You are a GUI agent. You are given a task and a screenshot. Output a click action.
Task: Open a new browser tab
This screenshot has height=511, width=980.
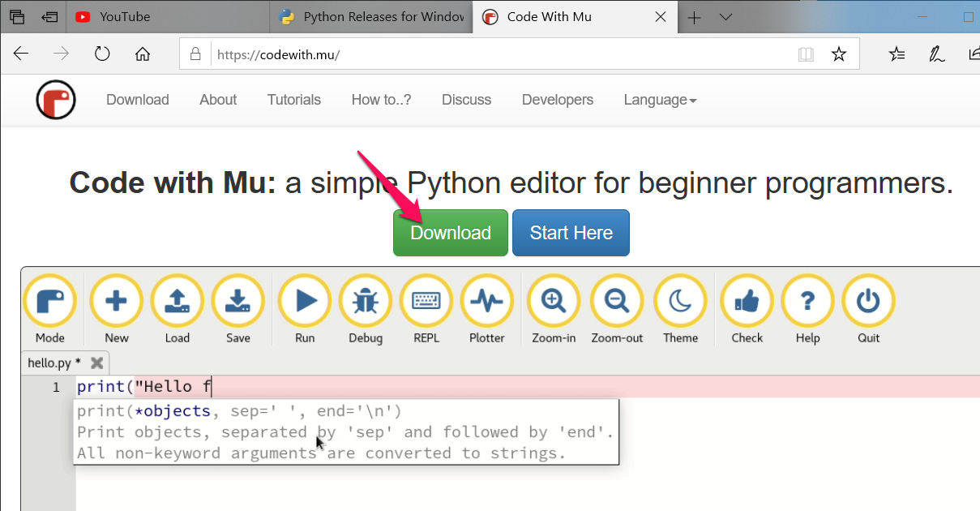[695, 17]
